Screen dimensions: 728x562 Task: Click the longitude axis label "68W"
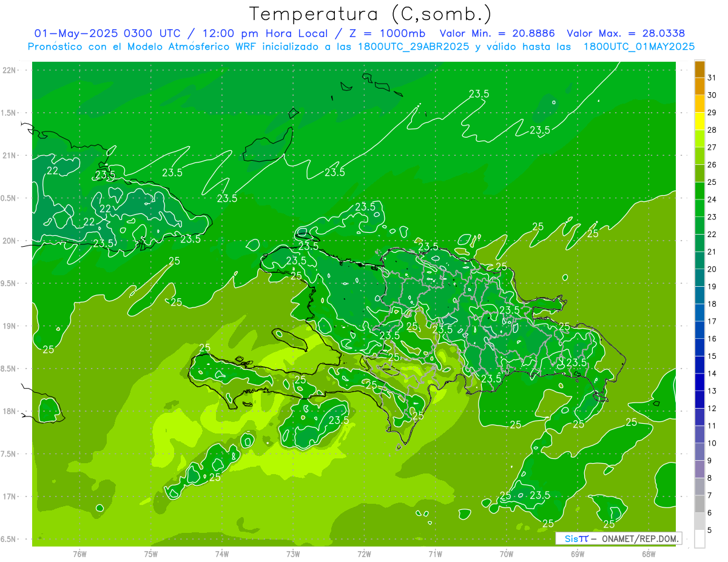(x=649, y=554)
